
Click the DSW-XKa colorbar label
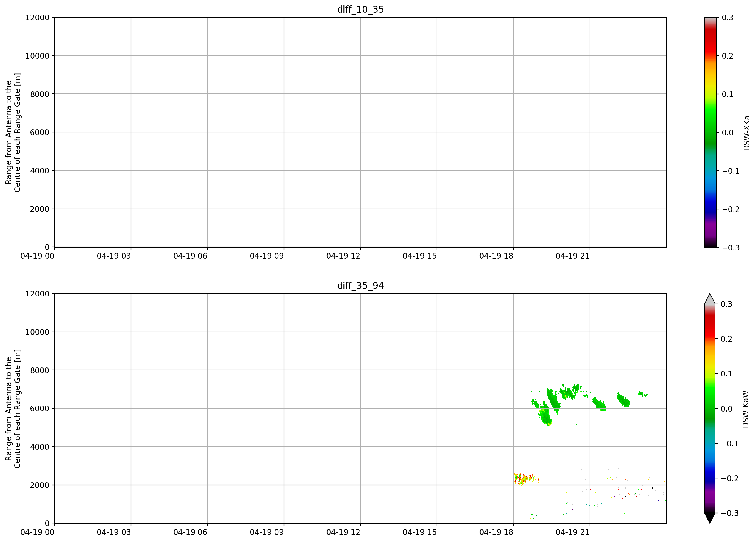click(x=747, y=133)
